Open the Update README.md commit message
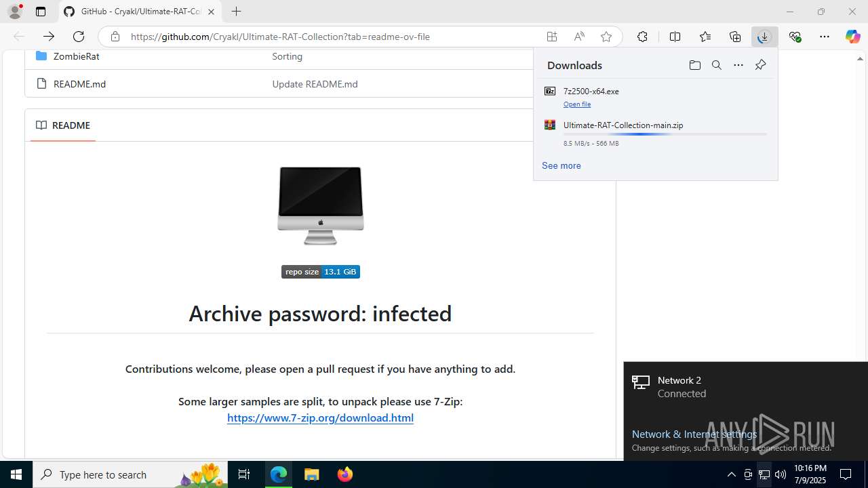Screen dimensions: 868x488 [315, 84]
